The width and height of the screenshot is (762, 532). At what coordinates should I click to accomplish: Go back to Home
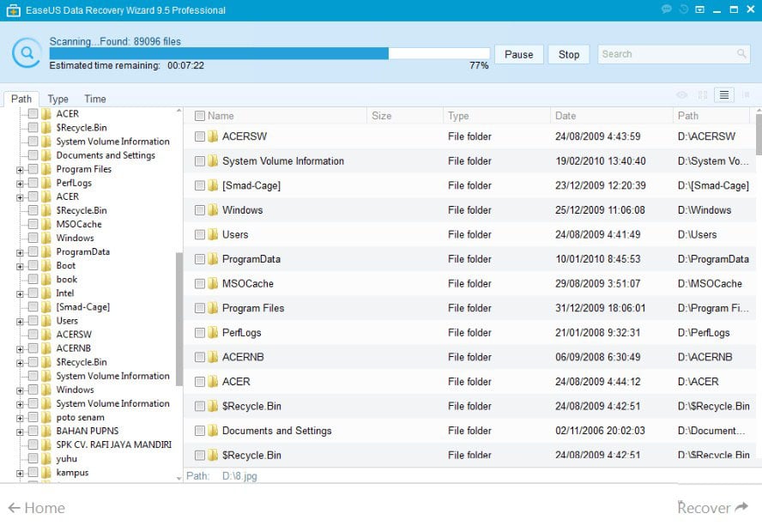36,508
